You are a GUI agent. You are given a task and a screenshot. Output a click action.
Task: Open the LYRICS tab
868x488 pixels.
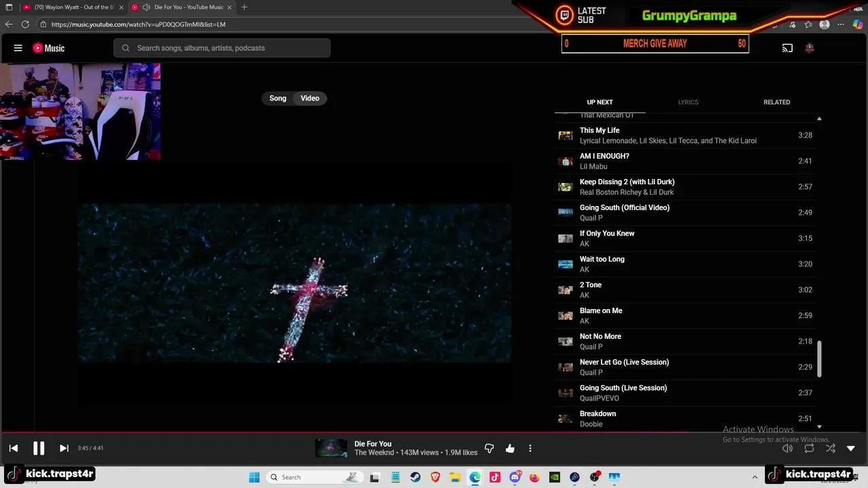(688, 102)
